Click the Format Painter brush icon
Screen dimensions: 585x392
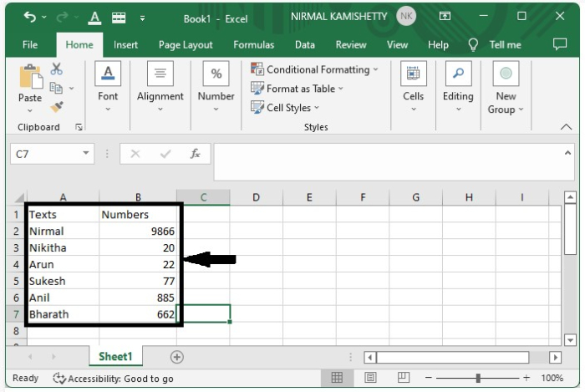click(x=57, y=107)
